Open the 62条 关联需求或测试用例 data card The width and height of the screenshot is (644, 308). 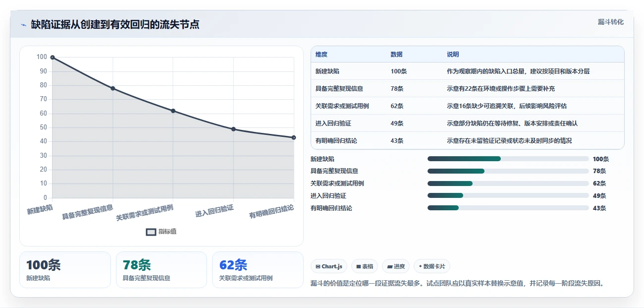258,270
